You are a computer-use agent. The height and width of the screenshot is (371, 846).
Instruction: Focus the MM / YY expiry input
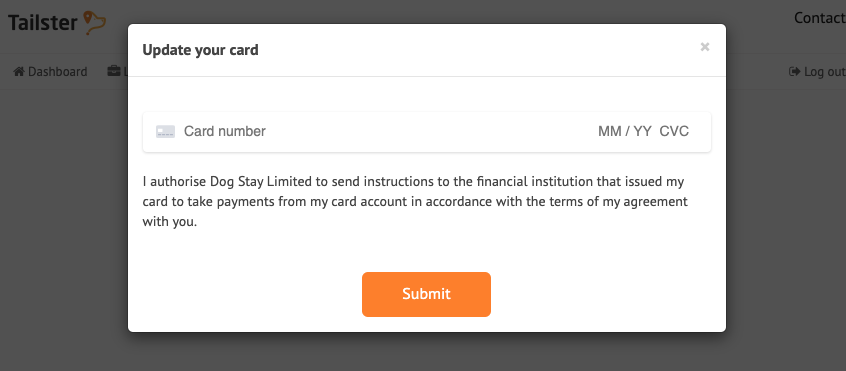pyautogui.click(x=625, y=132)
